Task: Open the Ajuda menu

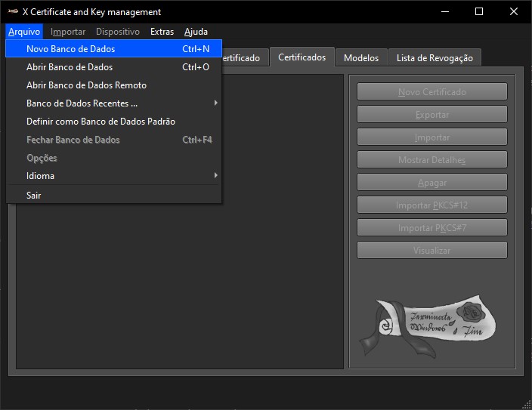Action: pyautogui.click(x=196, y=32)
